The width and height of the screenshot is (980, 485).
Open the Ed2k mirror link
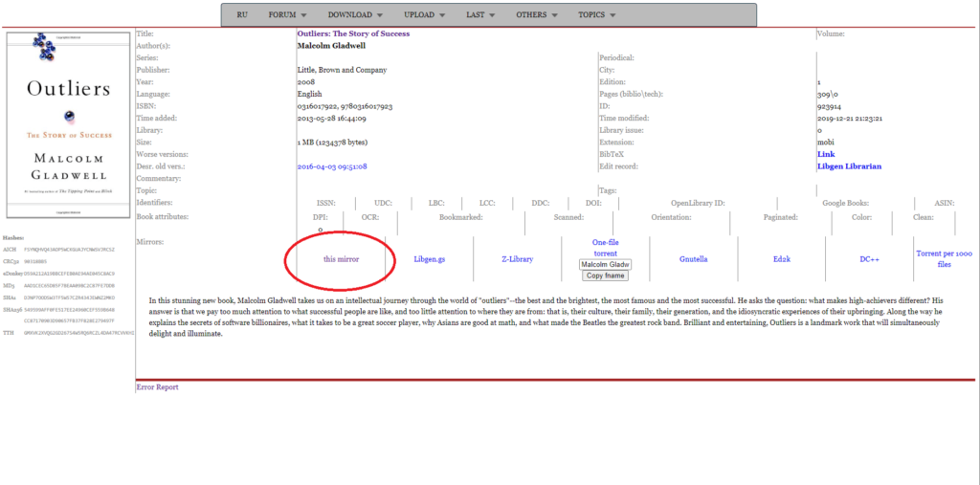[781, 258]
